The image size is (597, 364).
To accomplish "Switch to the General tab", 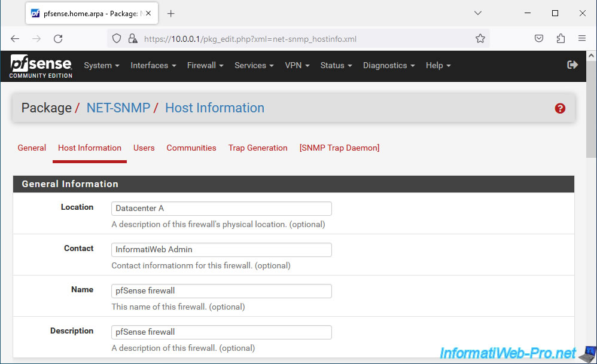I will coord(32,148).
